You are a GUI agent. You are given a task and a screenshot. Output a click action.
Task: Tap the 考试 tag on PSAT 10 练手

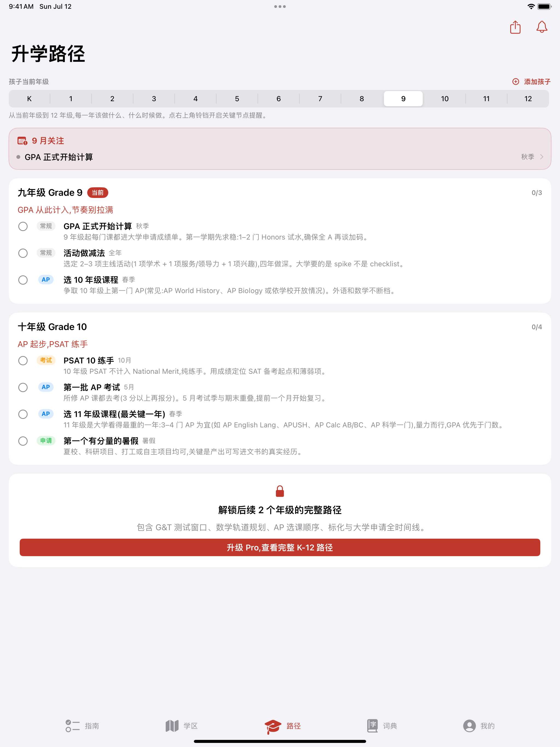coord(46,360)
